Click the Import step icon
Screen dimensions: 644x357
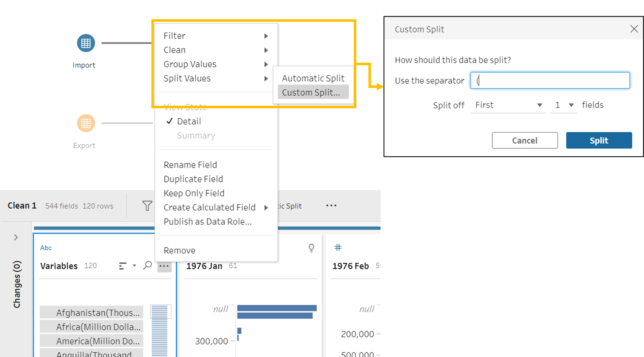click(86, 43)
